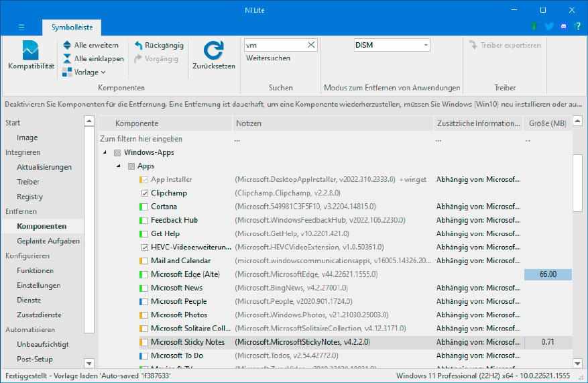Select Komponenten in the sidebar

click(x=42, y=226)
